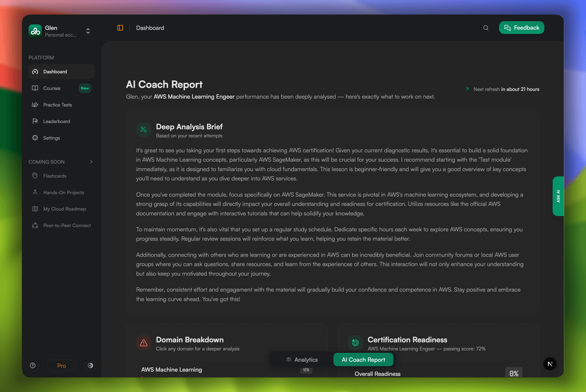Go to Practice Tests
586x392 pixels.
[x=62, y=105]
